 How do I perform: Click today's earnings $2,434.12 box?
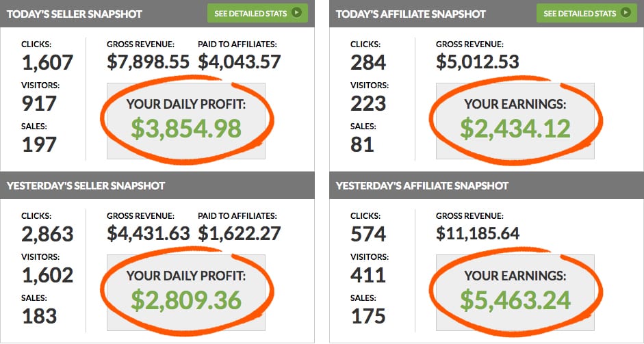tap(515, 120)
